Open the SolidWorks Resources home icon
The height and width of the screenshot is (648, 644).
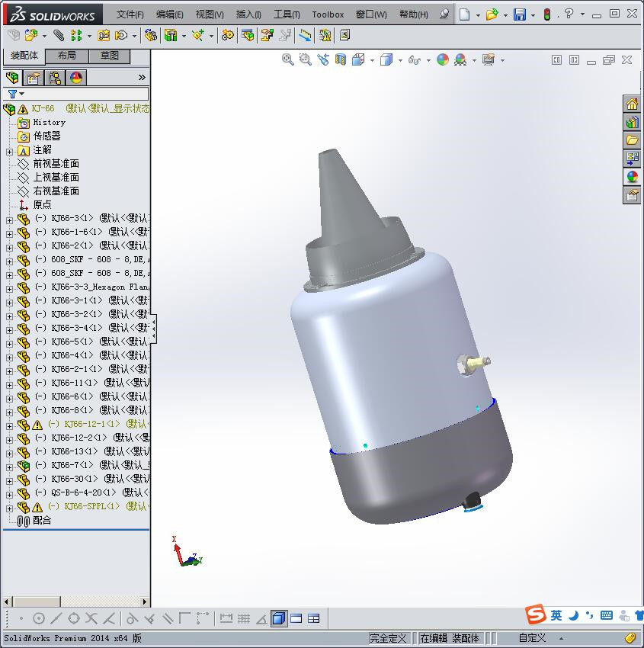pyautogui.click(x=632, y=104)
